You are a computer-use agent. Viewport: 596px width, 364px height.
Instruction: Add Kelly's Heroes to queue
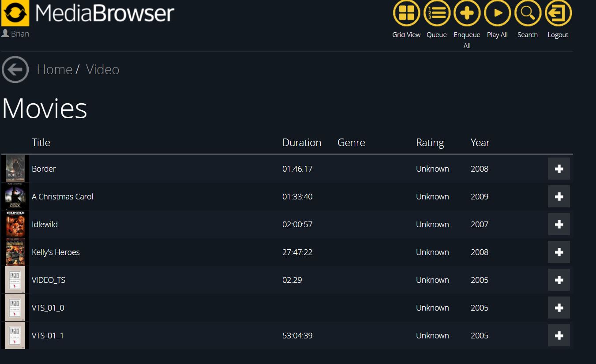tap(559, 252)
